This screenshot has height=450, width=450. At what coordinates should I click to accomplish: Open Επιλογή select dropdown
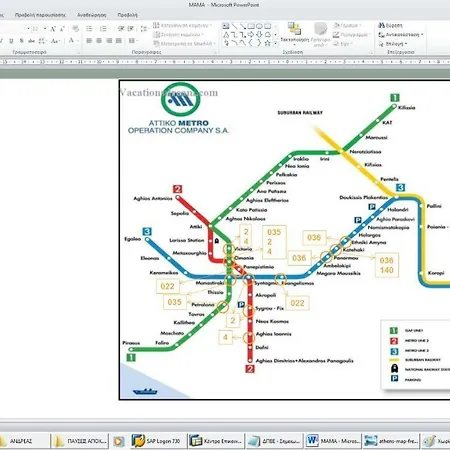click(393, 44)
